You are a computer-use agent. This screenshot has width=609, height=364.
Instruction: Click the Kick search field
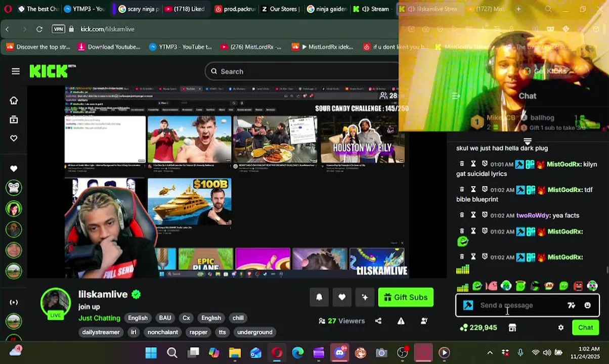click(303, 71)
